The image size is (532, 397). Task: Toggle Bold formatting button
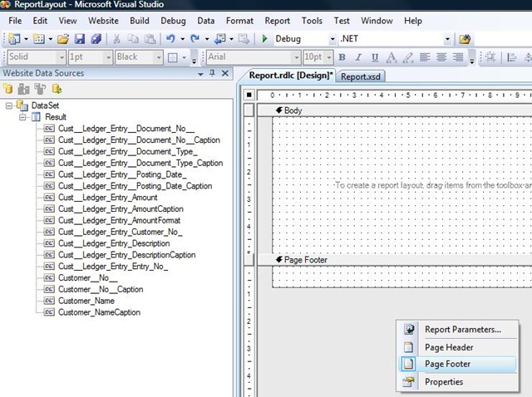tap(342, 57)
